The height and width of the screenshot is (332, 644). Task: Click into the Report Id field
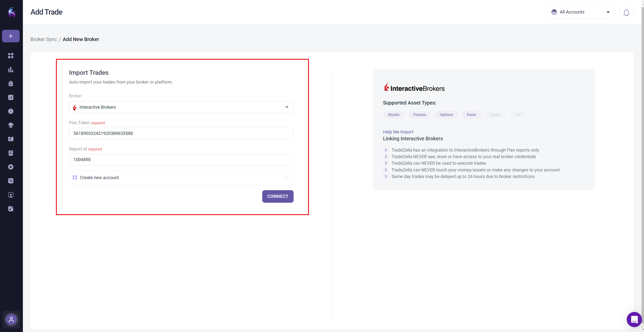[x=181, y=160]
